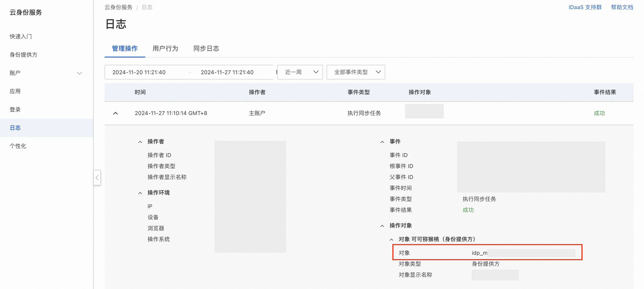Open the 近一周 time range dropdown
Viewport: 644px width, 289px height.
[x=300, y=72]
